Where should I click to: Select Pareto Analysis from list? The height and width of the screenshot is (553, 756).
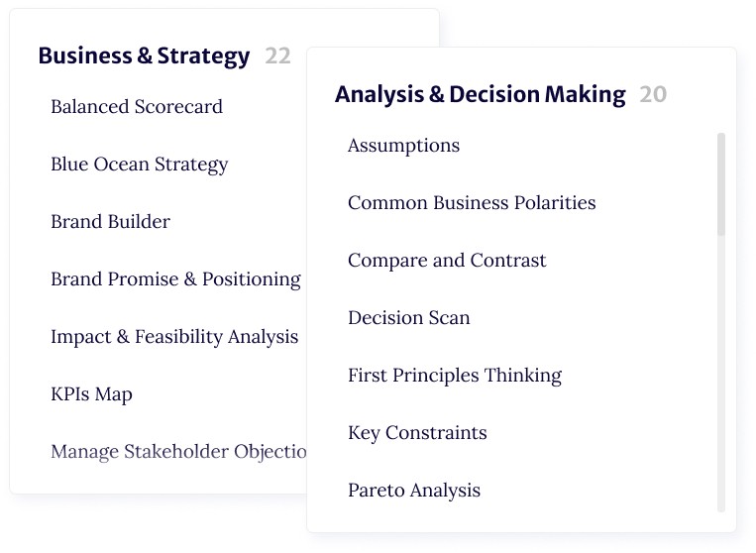pyautogui.click(x=414, y=491)
